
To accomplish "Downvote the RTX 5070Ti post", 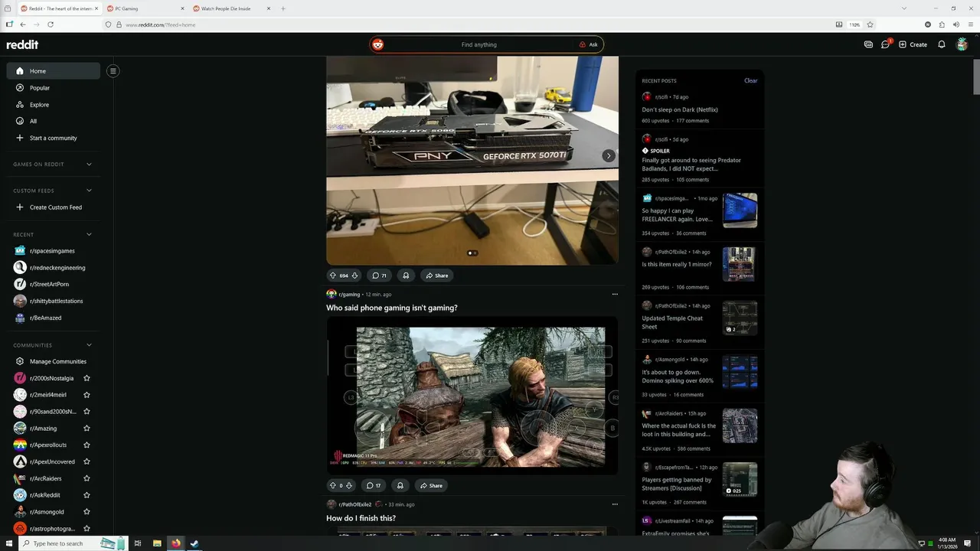I will tap(354, 275).
